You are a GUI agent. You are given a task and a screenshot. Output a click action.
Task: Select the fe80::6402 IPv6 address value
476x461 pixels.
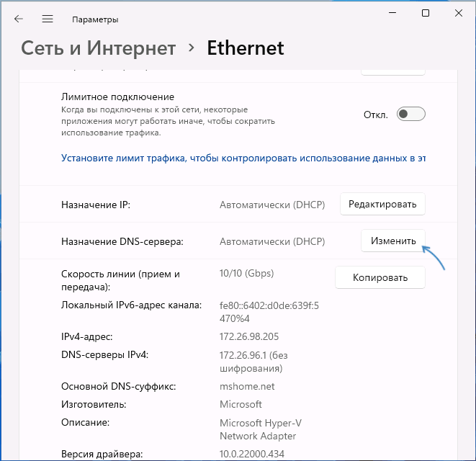[269, 312]
